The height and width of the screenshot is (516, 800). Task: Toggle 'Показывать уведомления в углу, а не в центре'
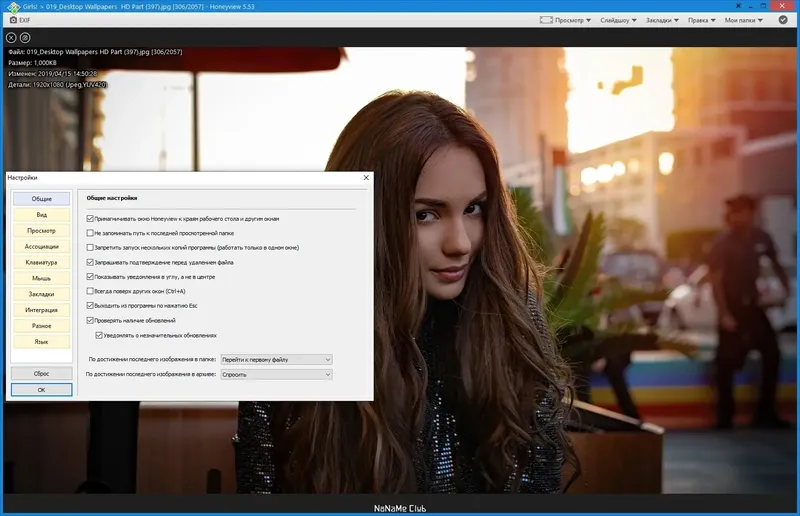point(90,277)
